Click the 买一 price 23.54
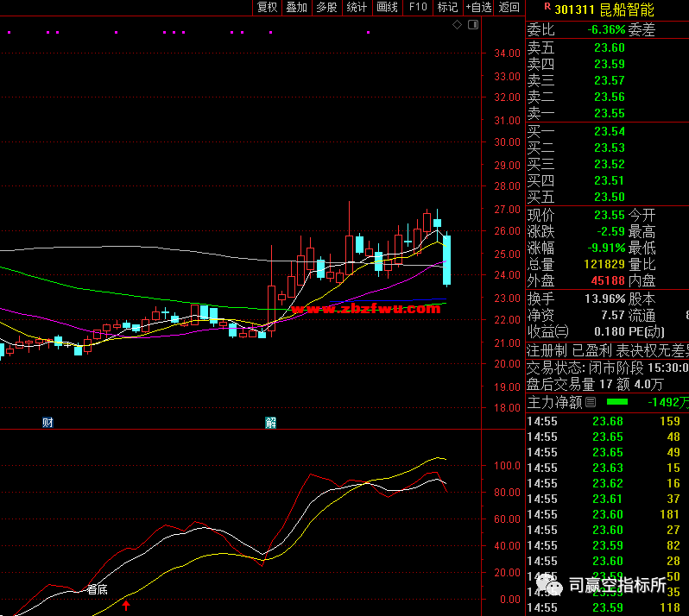Screen dimensions: 689x616 [609, 132]
